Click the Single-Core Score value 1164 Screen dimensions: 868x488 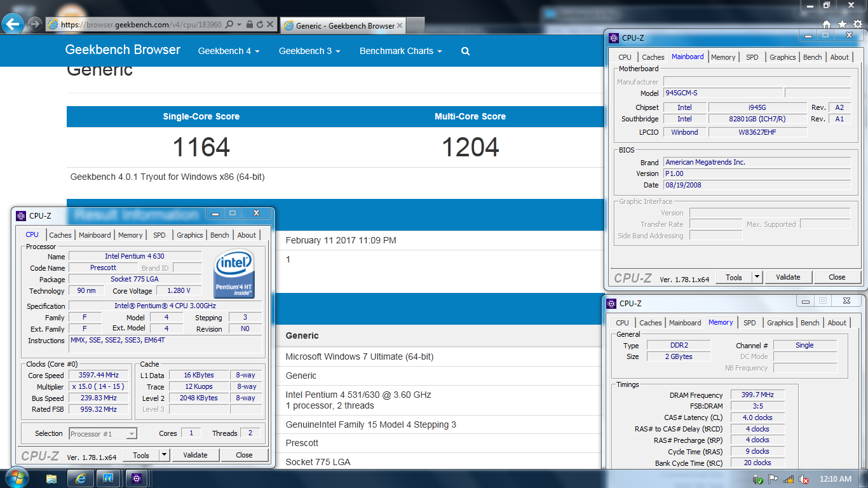pyautogui.click(x=201, y=147)
